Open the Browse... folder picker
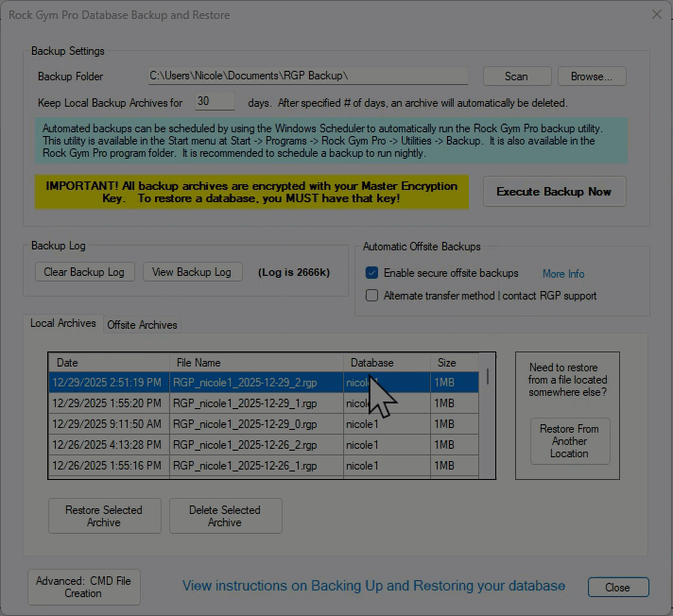The width and height of the screenshot is (673, 616). [592, 77]
